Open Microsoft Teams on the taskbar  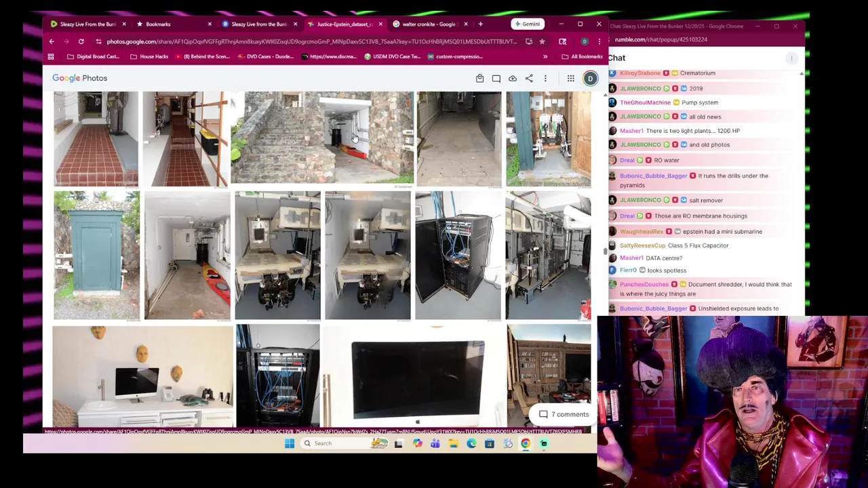click(x=435, y=443)
